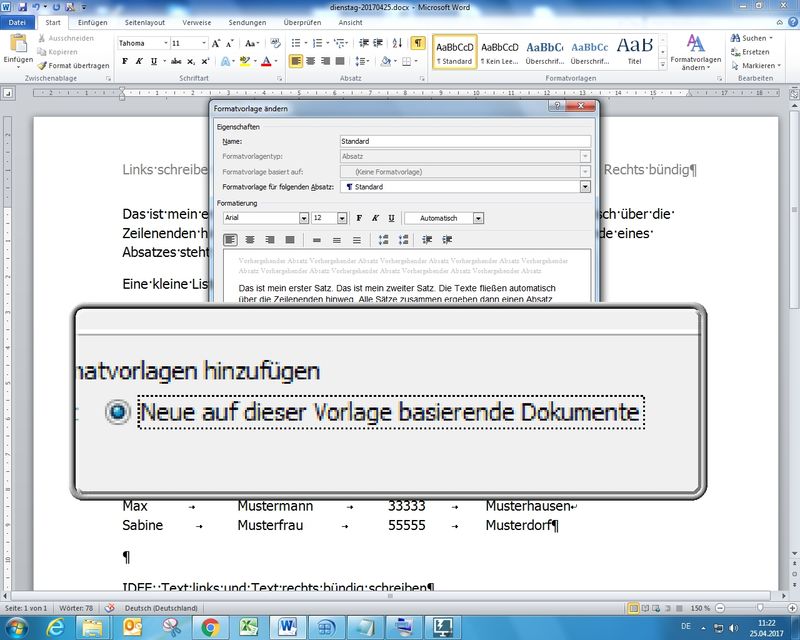The image size is (800, 640).
Task: Click the Name field containing 'Standard'
Action: coord(464,141)
